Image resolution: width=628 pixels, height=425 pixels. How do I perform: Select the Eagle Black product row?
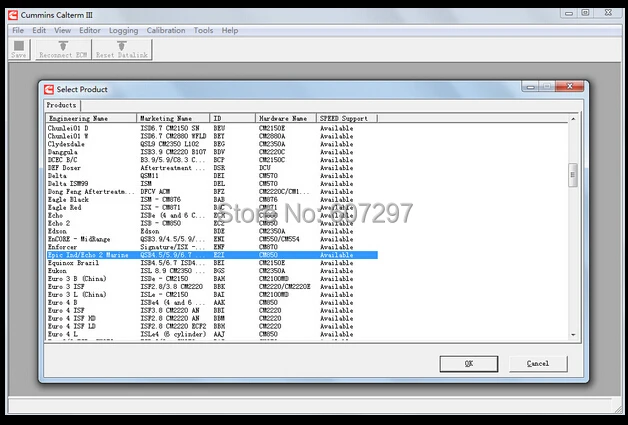(x=212, y=199)
